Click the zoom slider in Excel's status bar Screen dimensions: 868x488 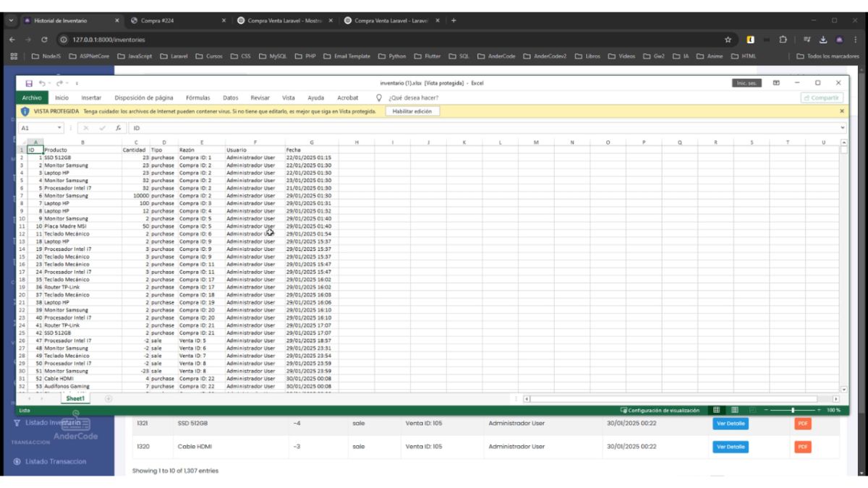793,410
